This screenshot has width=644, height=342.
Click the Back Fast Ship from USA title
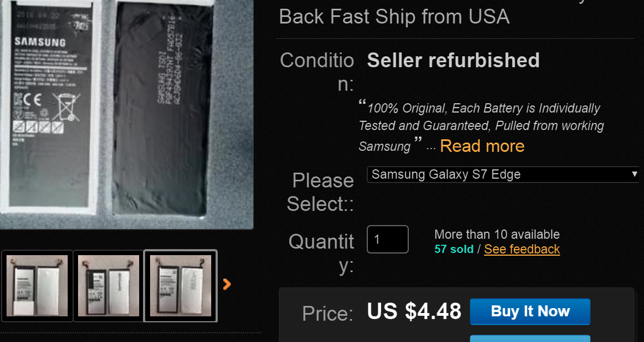(394, 17)
